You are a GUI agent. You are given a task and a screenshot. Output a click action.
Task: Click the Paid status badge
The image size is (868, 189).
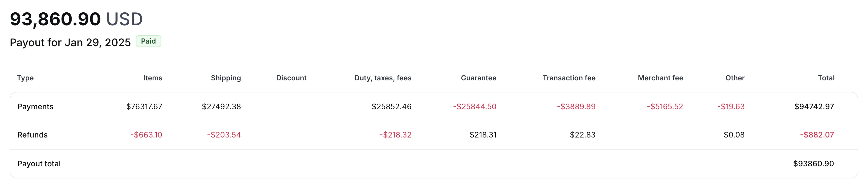point(148,41)
